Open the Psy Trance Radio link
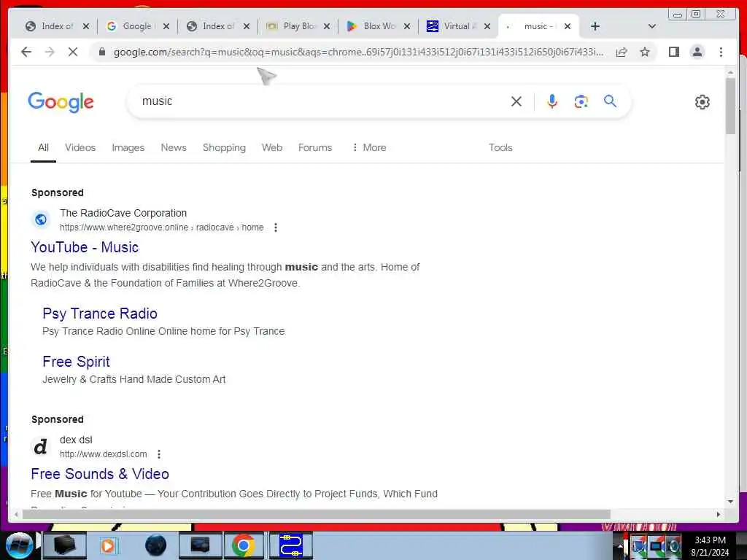747x560 pixels. pyautogui.click(x=99, y=314)
